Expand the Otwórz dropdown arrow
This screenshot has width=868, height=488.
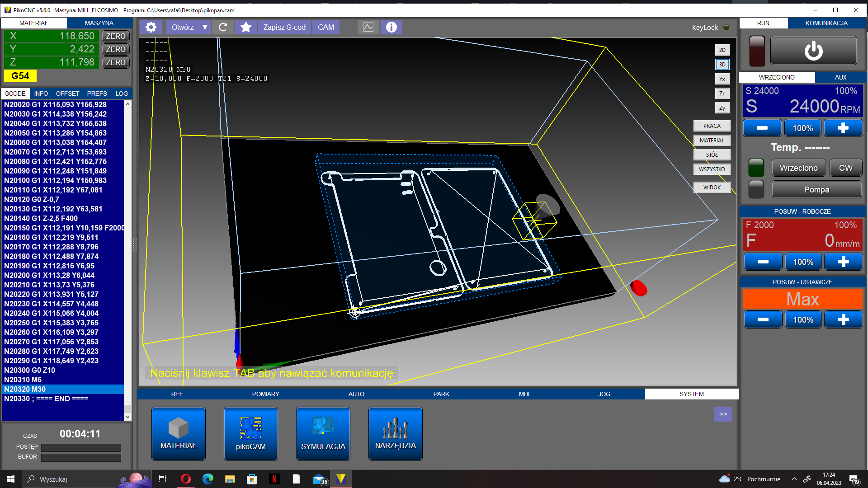pos(205,27)
